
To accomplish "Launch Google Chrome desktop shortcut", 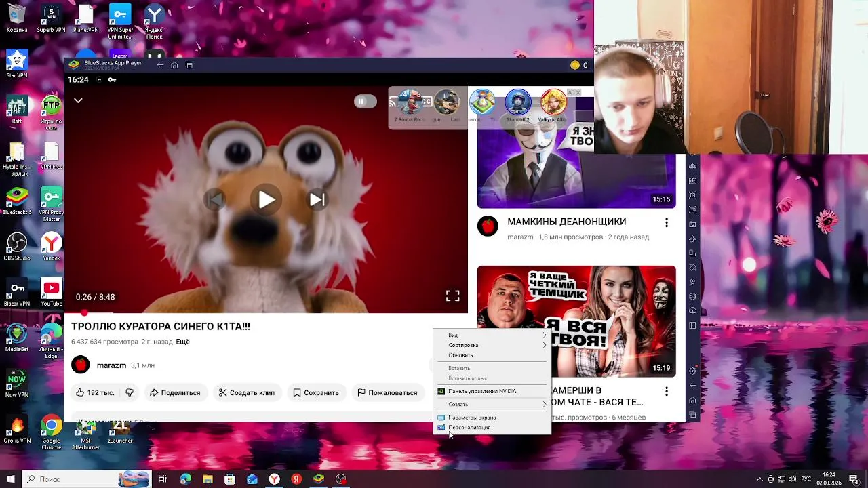I will (x=51, y=433).
